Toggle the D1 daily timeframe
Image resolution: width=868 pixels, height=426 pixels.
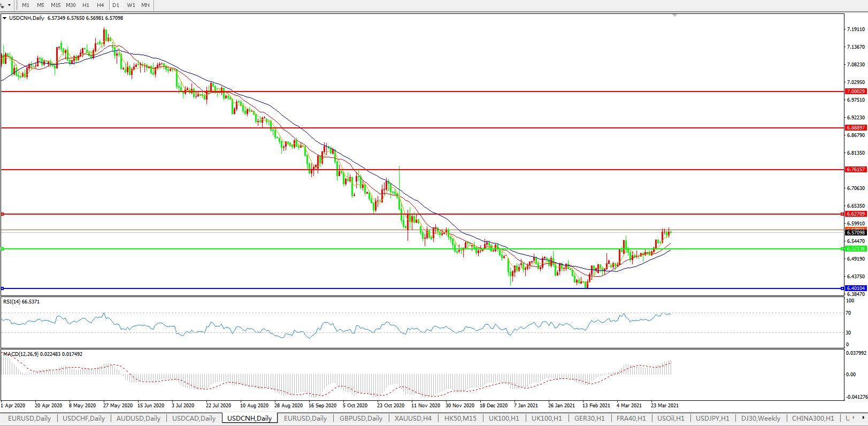click(x=116, y=5)
